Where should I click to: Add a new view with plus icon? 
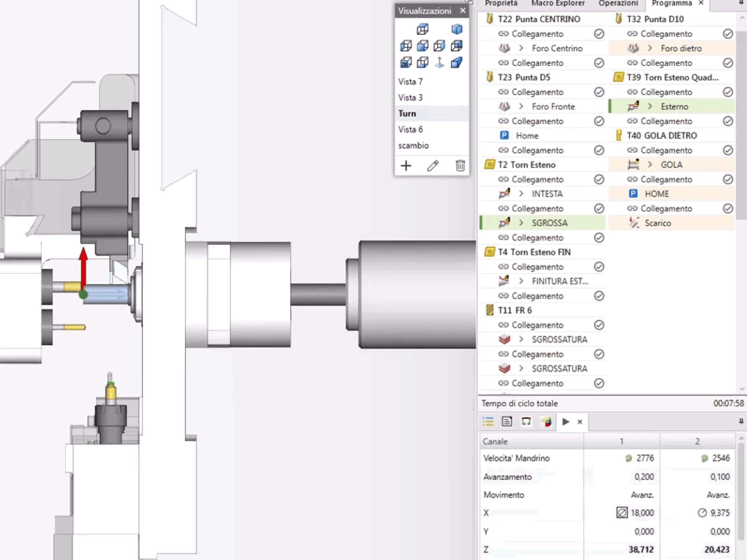tap(406, 166)
